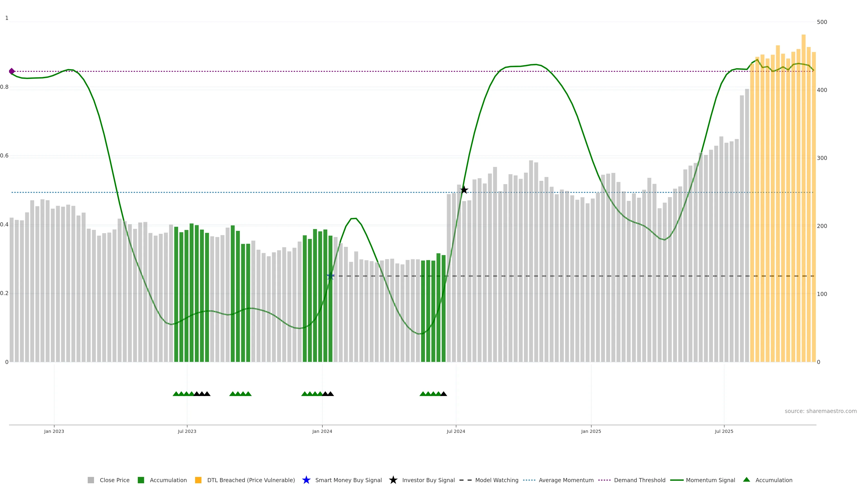Screen dimensions: 868x488
Task: Click the Jul 2024 axis label
Action: (x=455, y=431)
